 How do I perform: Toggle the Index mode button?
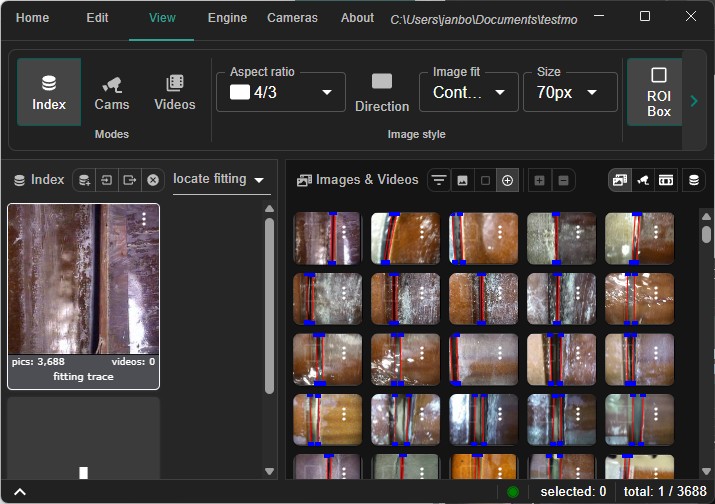point(49,92)
